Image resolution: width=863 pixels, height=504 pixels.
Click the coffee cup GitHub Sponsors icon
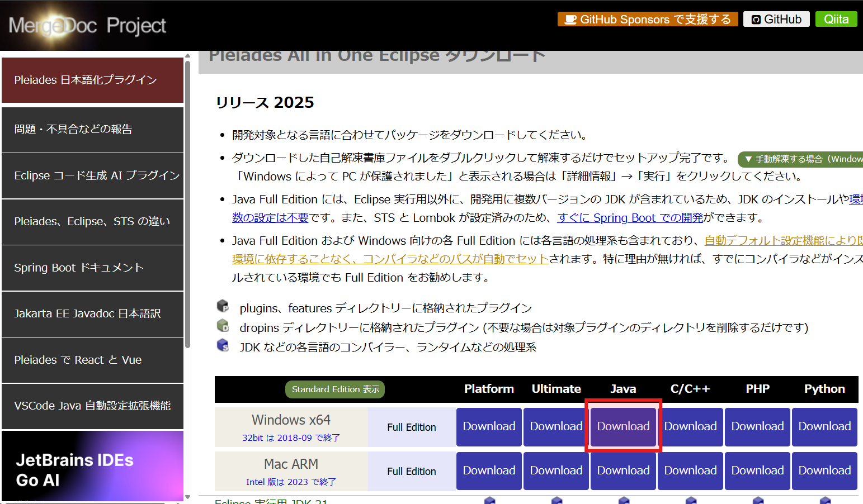click(x=570, y=20)
